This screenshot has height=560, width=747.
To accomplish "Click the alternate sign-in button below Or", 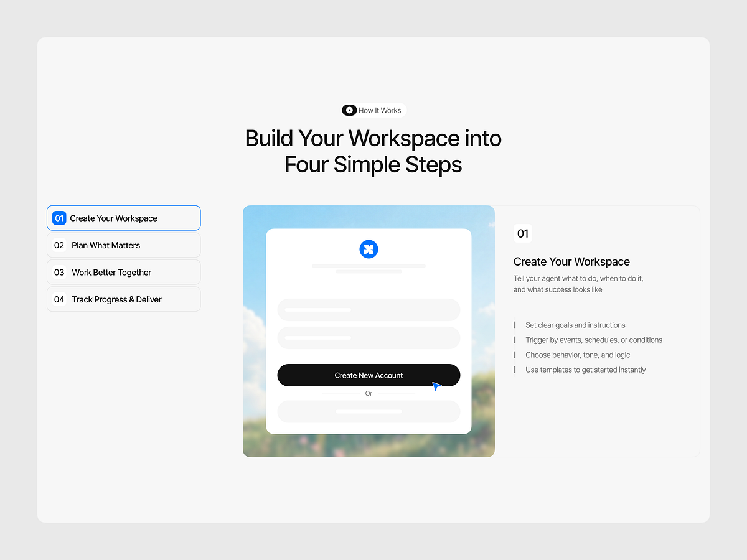I will (369, 412).
